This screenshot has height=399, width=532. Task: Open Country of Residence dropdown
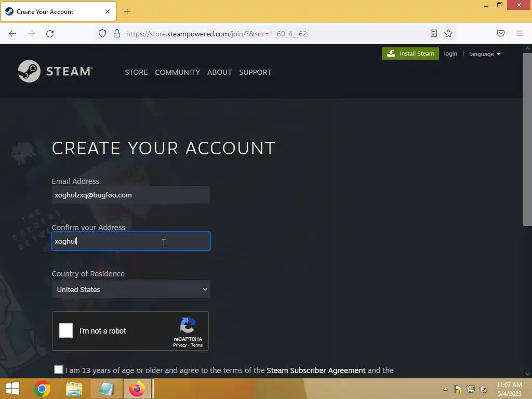(130, 289)
